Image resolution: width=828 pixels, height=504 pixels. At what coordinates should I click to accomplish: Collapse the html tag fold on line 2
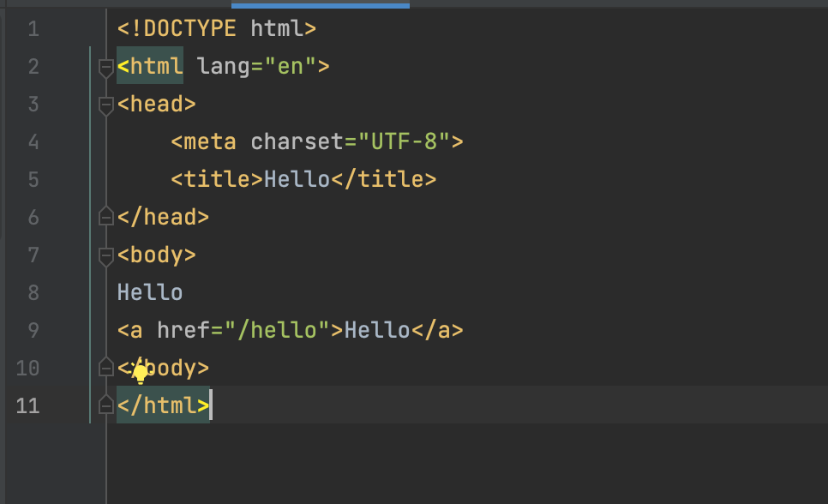106,68
